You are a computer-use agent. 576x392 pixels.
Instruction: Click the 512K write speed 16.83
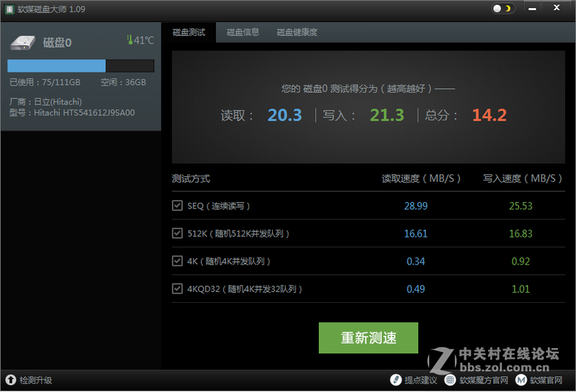point(521,234)
